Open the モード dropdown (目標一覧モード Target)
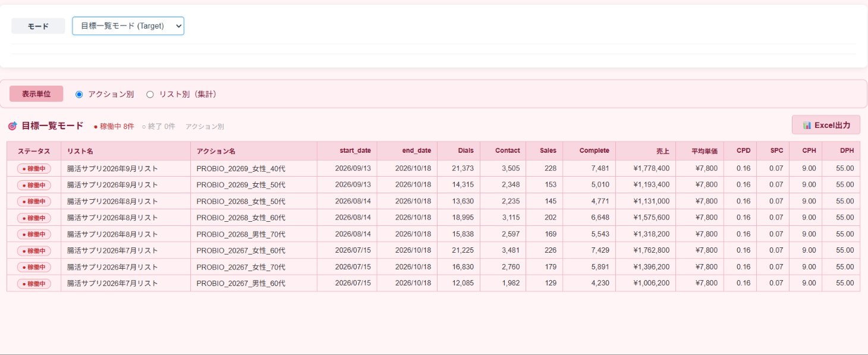Screen dimensions: 868x355 point(128,26)
